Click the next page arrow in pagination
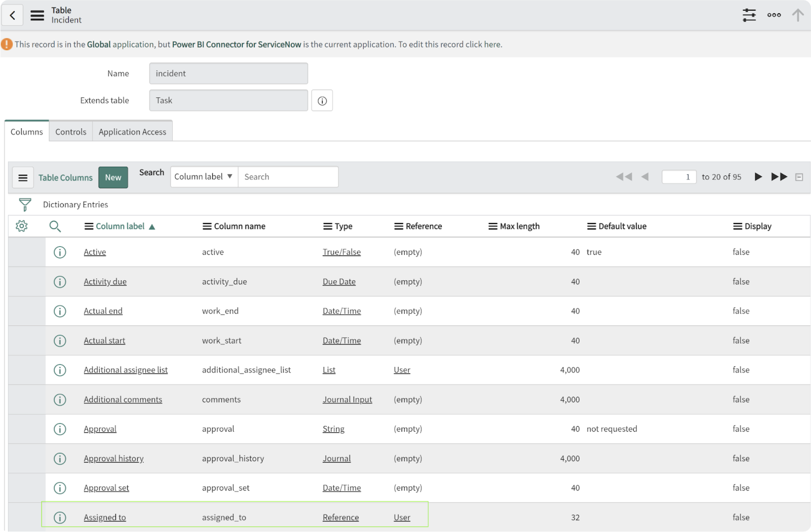This screenshot has height=532, width=811. click(758, 177)
